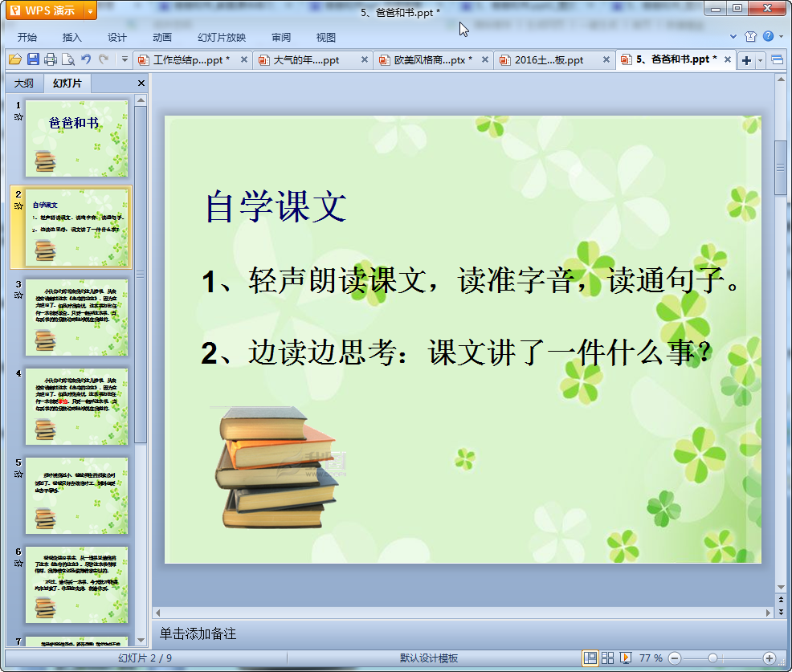Save the presentation with the floppy icon

(x=34, y=59)
